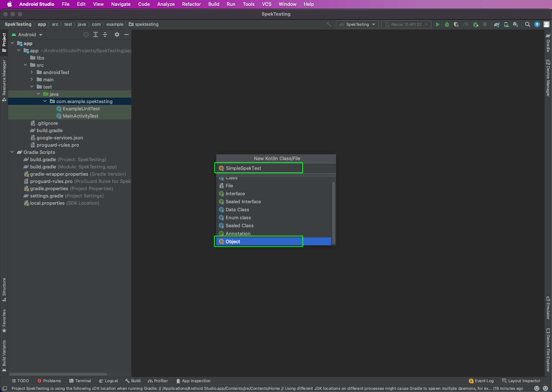Collapse the Gradle Scripts node
Screen dimensions: 552x392
click(x=12, y=152)
